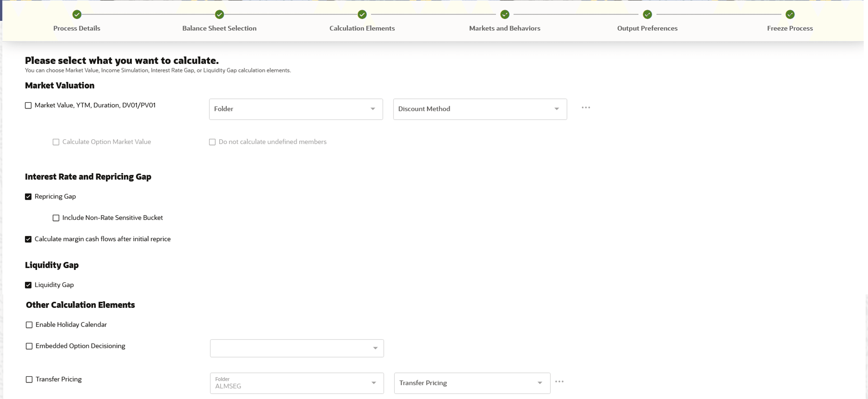Expand the Market Valuation Folder dropdown

click(x=296, y=109)
